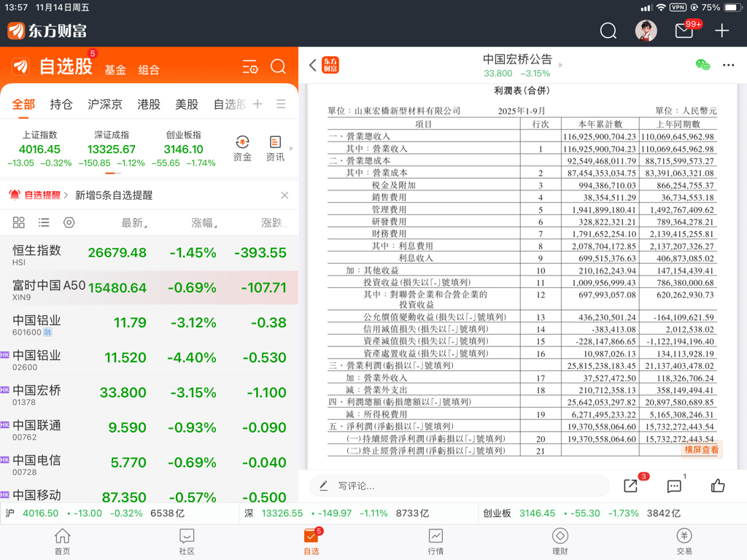Image resolution: width=747 pixels, height=560 pixels.
Task: Open the watchlist tab menu lines icon
Action: [x=281, y=104]
